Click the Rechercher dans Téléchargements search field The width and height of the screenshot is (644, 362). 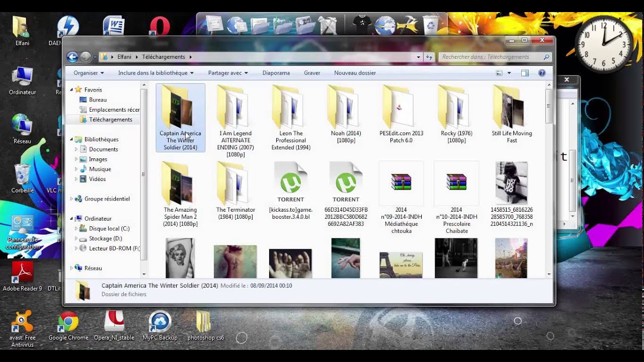pos(496,57)
